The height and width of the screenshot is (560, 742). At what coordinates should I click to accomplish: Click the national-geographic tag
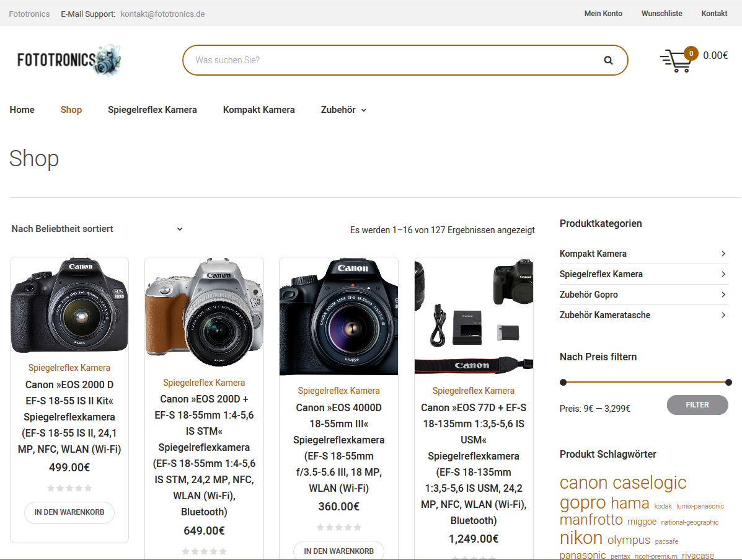point(689,523)
